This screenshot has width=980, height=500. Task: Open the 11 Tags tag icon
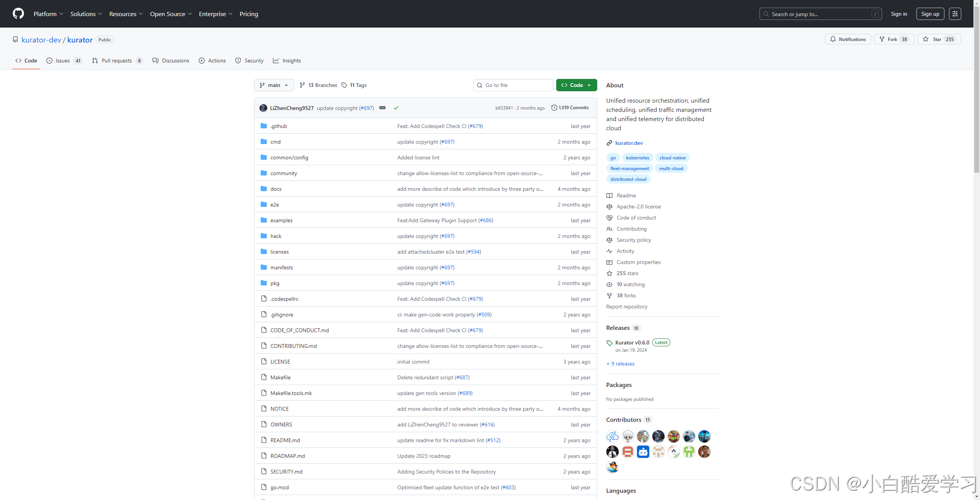tap(344, 85)
